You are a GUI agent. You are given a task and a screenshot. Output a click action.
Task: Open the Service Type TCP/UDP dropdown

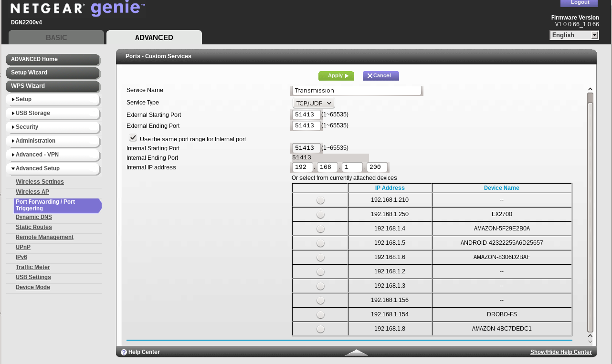(x=314, y=103)
